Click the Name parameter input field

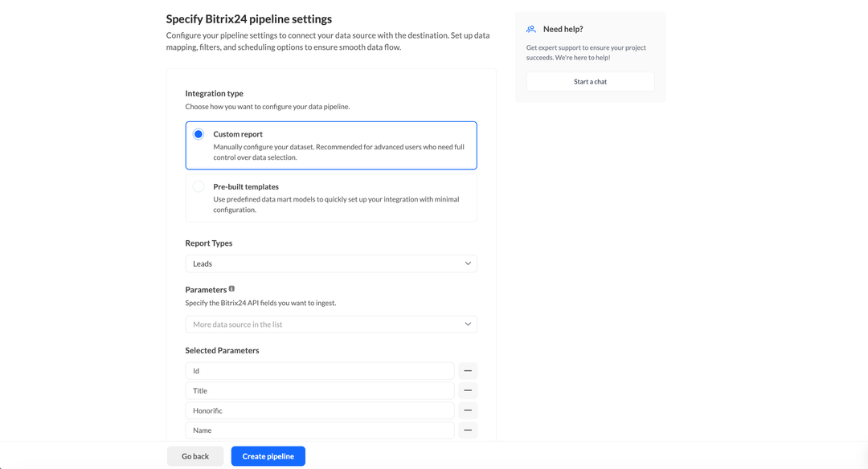[321, 430]
